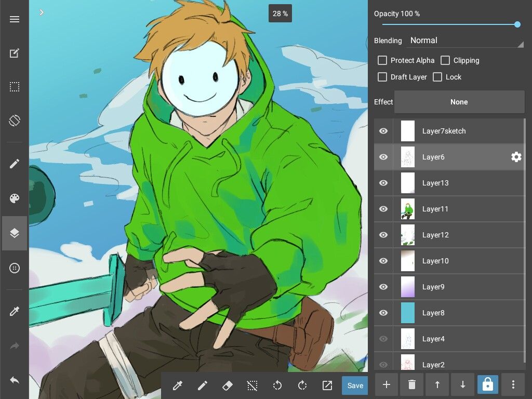The width and height of the screenshot is (532, 399).
Task: Tap the 28 % zoom indicator
Action: coord(280,14)
